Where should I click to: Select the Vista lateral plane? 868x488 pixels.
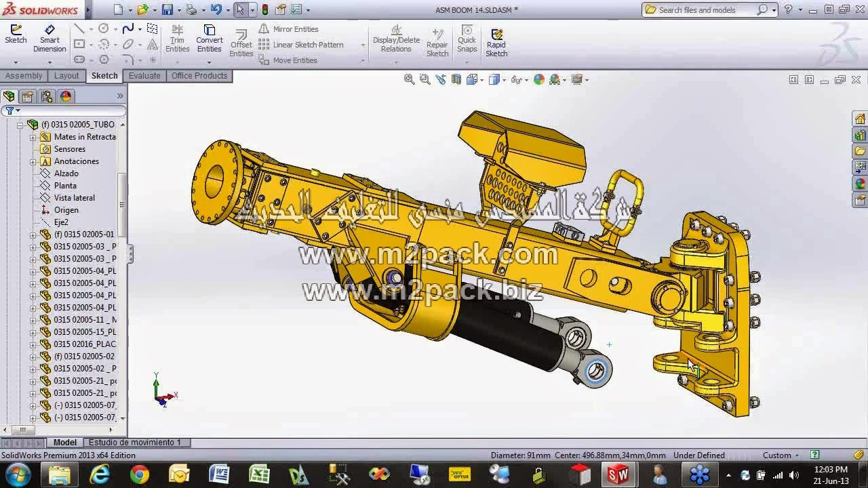pyautogui.click(x=74, y=198)
